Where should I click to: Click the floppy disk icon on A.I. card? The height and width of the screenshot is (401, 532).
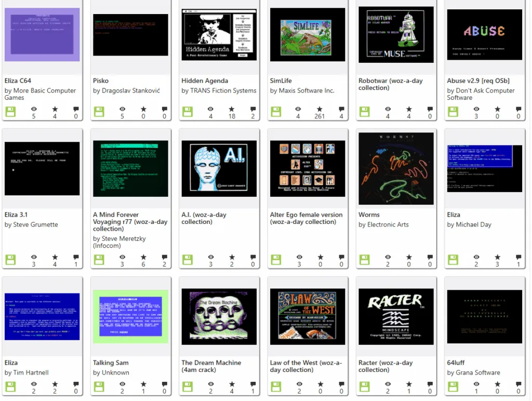(188, 260)
